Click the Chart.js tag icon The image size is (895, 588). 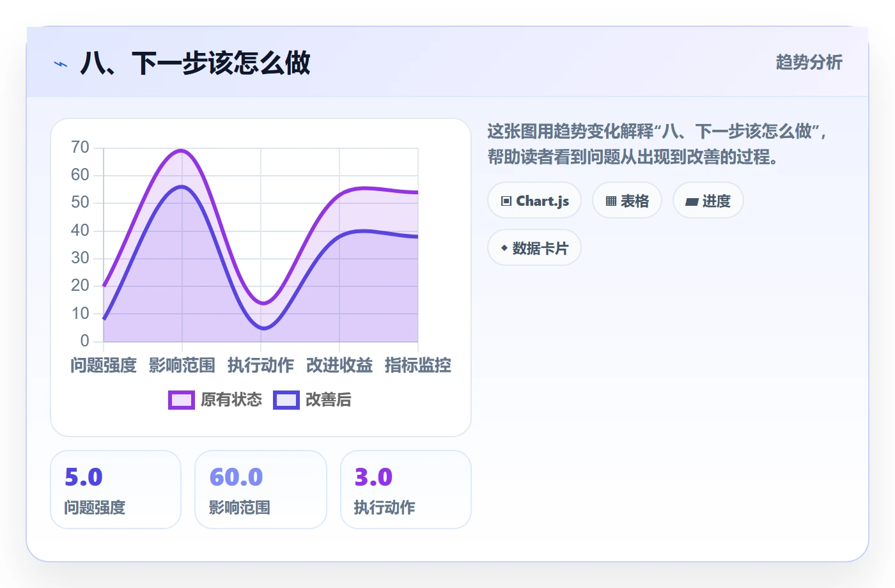506,201
